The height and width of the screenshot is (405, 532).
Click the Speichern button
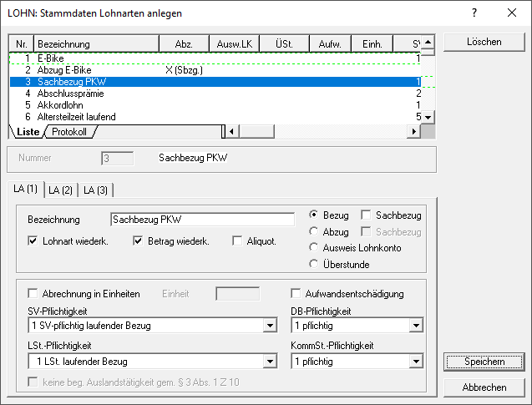[x=484, y=362]
